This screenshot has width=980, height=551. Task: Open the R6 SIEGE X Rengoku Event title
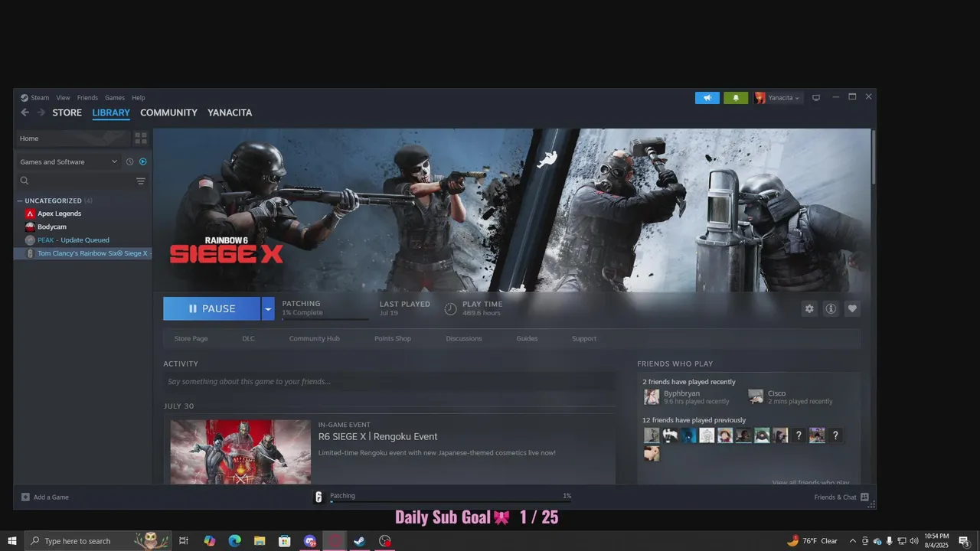(377, 437)
